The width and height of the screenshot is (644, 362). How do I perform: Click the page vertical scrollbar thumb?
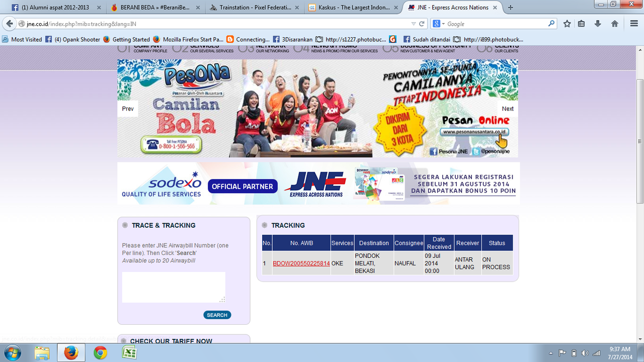click(x=640, y=142)
